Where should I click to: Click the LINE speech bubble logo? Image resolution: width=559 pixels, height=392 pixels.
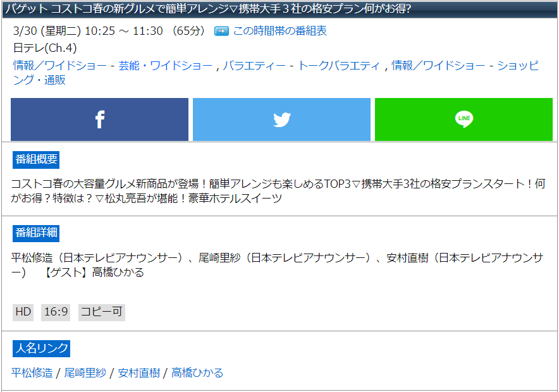[464, 119]
